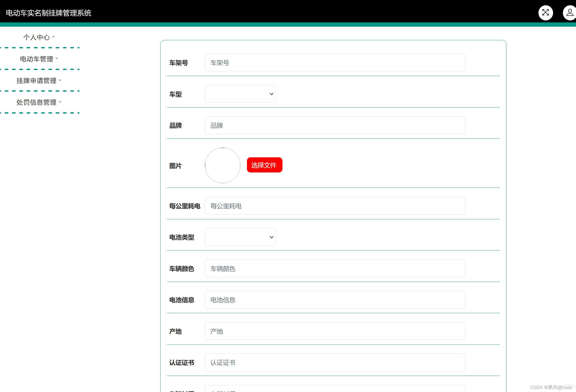Screen dimensions: 576x392
Task: Click the 电动车实名制挂牌管理系统 title
Action: click(x=48, y=13)
